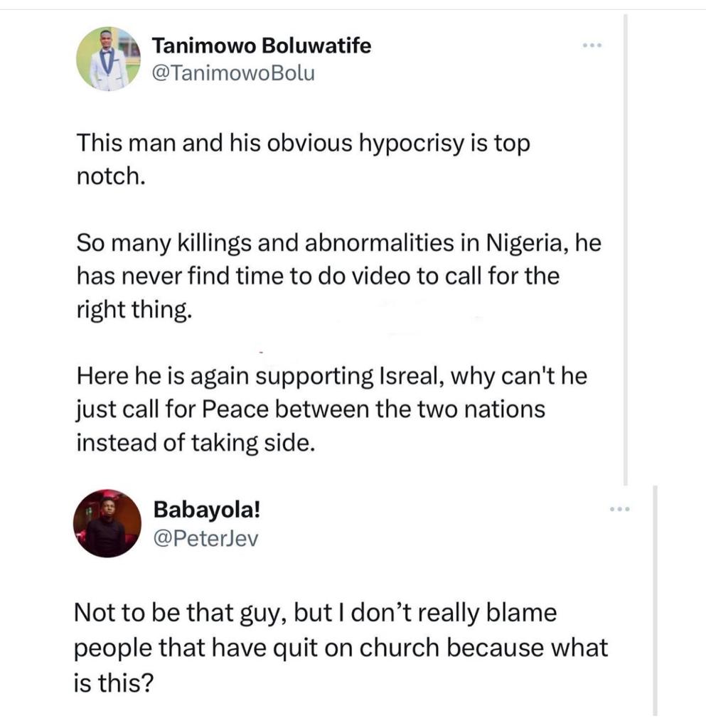The height and width of the screenshot is (728, 706).
Task: Click the vertical bar beside Tanimowo's tweet
Action: (626, 249)
